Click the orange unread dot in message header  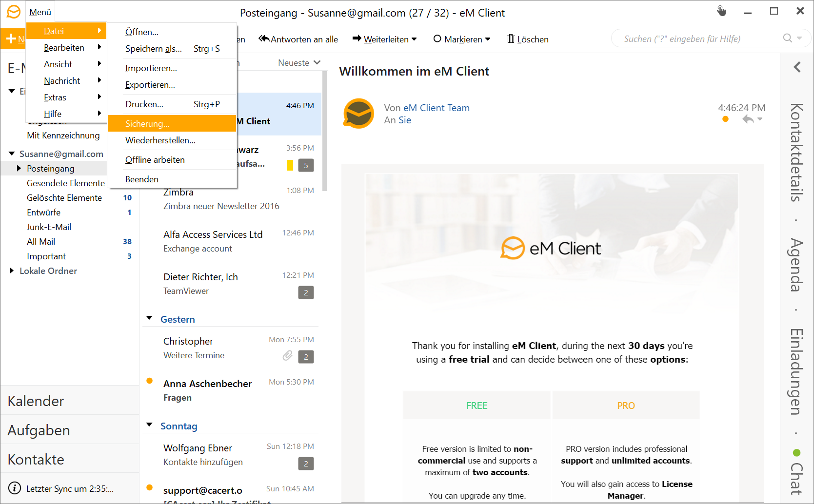coord(725,119)
